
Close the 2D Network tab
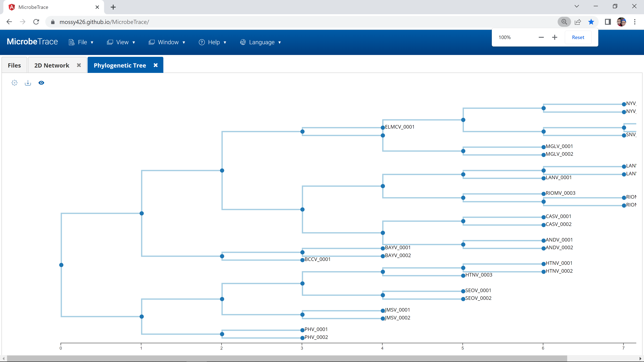79,65
